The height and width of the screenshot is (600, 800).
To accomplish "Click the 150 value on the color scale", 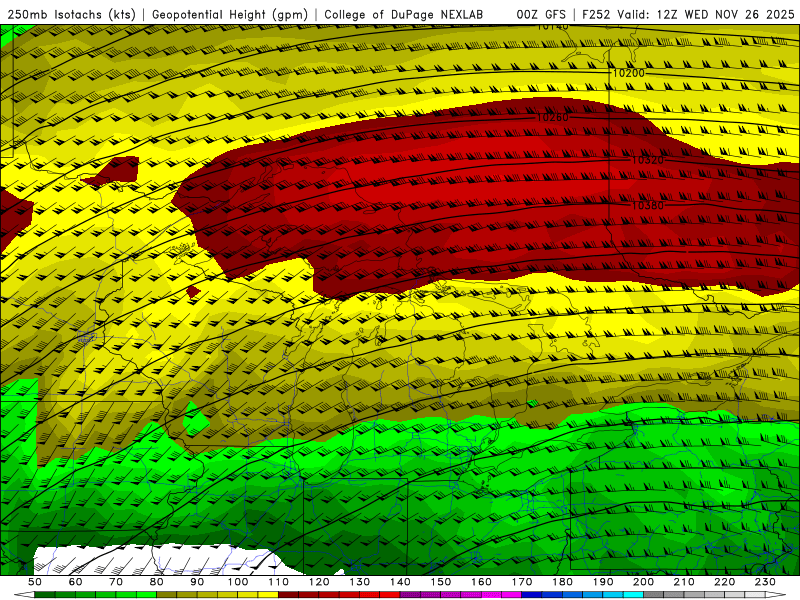I will point(441,582).
